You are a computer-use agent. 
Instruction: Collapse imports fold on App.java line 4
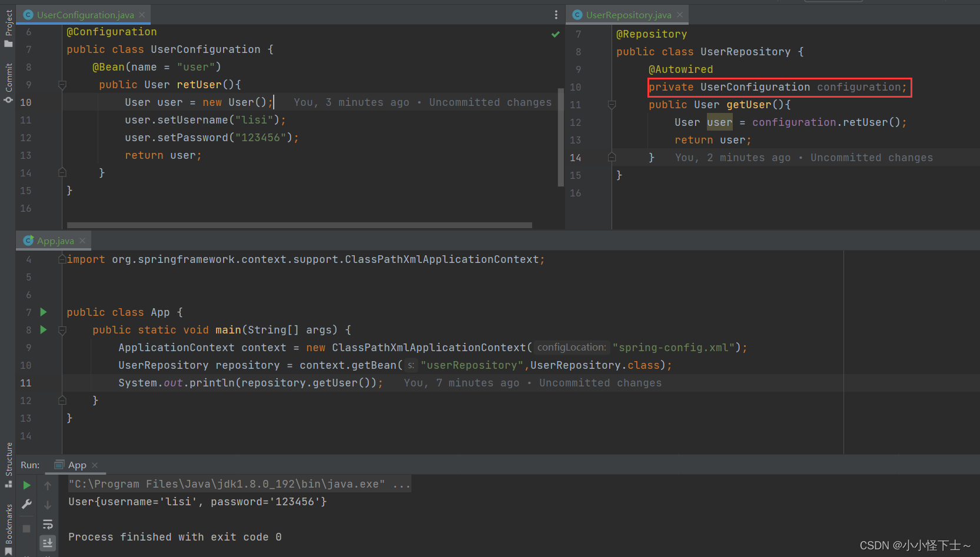62,259
